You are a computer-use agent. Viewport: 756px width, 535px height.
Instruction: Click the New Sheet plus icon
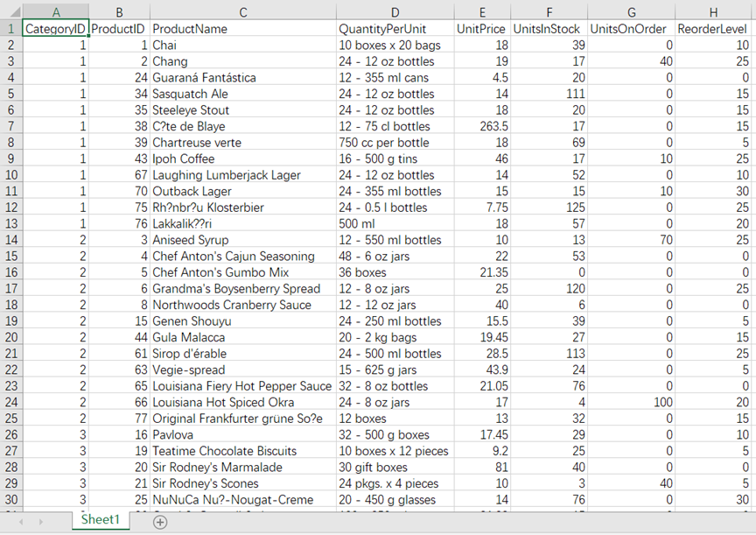[x=160, y=521]
